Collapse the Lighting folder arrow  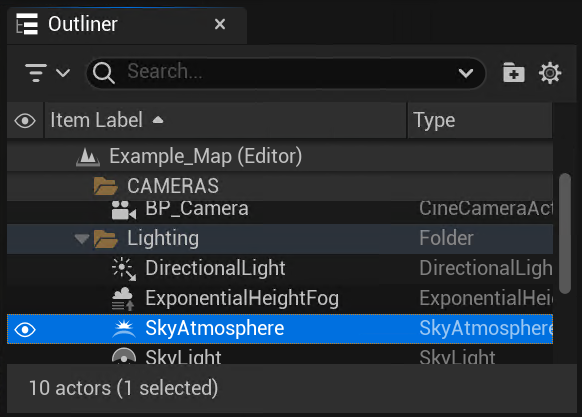pos(81,238)
